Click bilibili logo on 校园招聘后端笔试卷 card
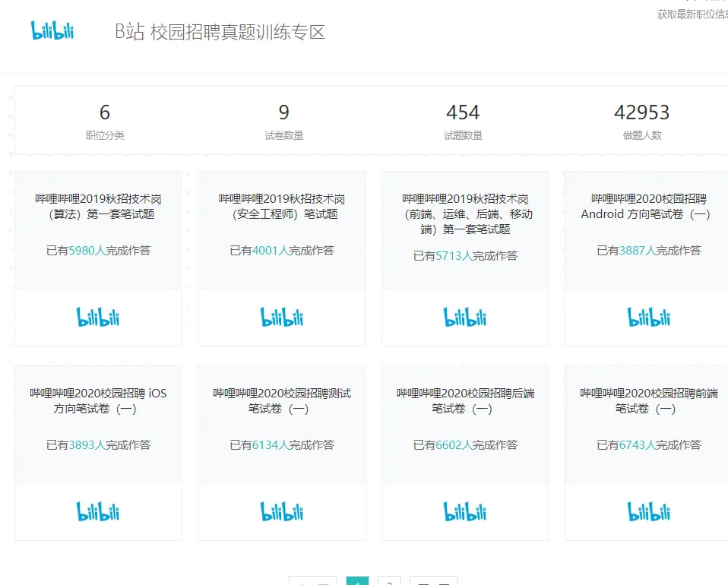Image resolution: width=728 pixels, height=585 pixels. tap(465, 511)
